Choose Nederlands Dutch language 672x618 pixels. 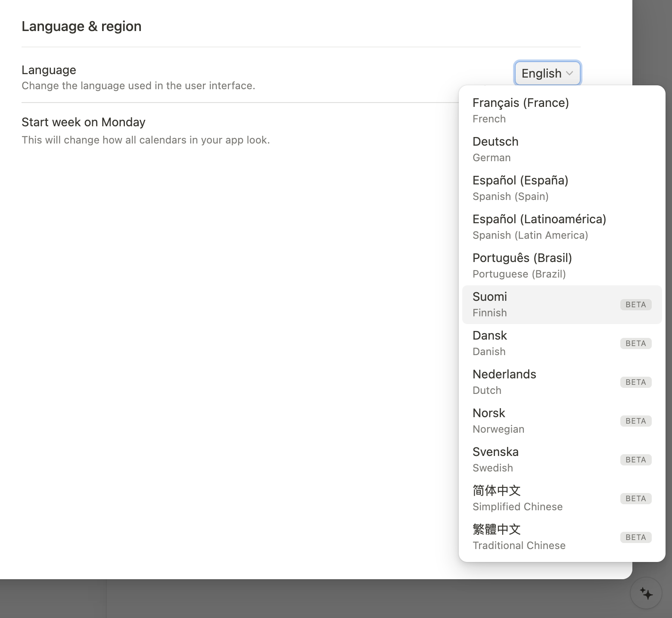coord(562,382)
